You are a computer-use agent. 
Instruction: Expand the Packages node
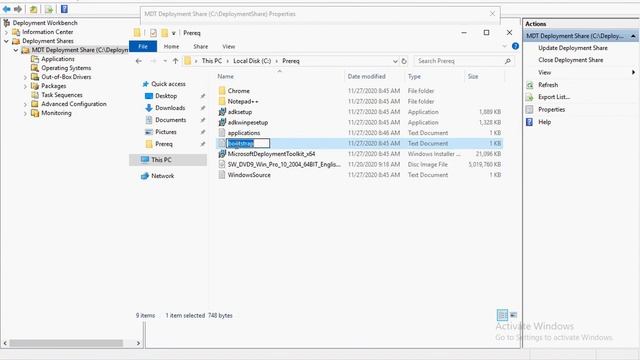tap(25, 86)
